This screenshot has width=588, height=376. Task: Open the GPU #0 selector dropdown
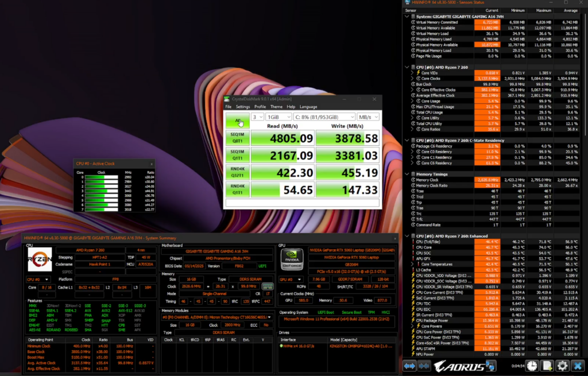(x=291, y=280)
